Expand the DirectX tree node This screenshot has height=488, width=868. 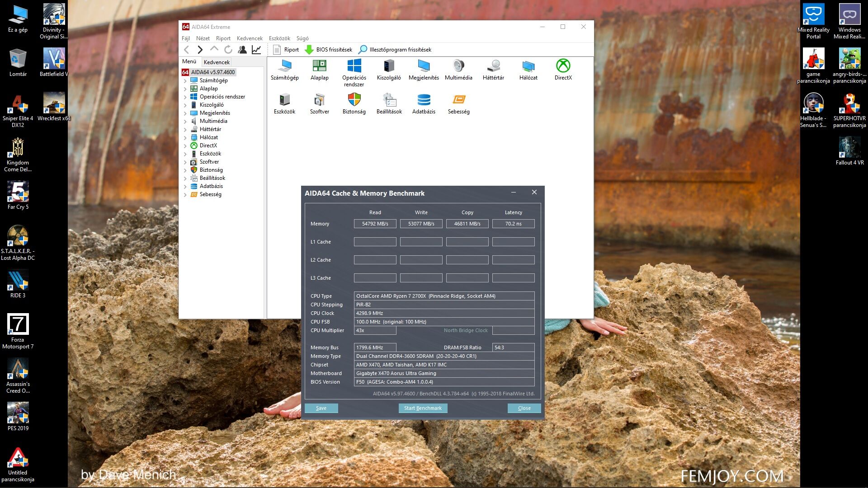pyautogui.click(x=185, y=146)
